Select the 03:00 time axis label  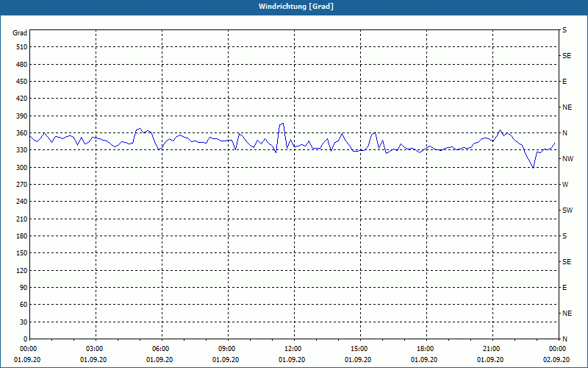pos(94,349)
